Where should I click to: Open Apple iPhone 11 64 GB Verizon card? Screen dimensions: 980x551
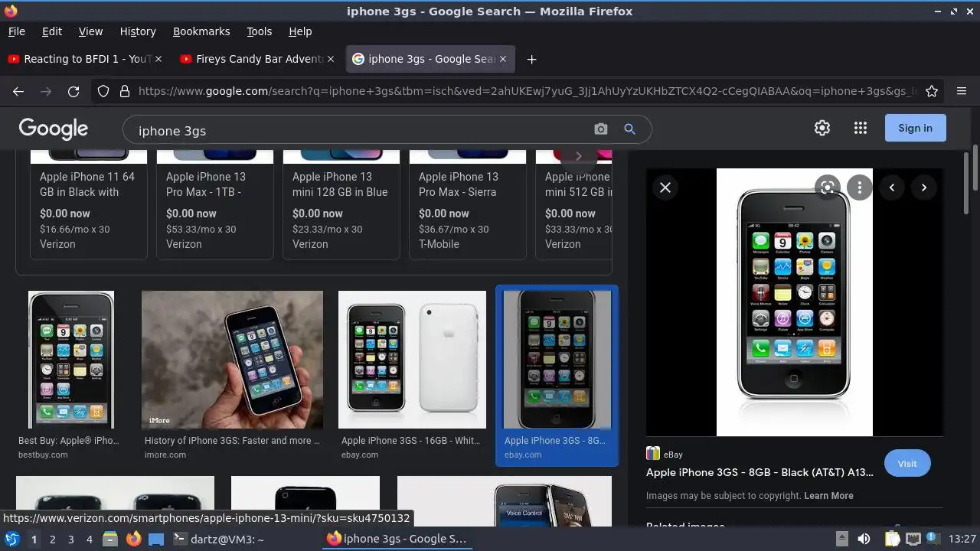pyautogui.click(x=89, y=205)
